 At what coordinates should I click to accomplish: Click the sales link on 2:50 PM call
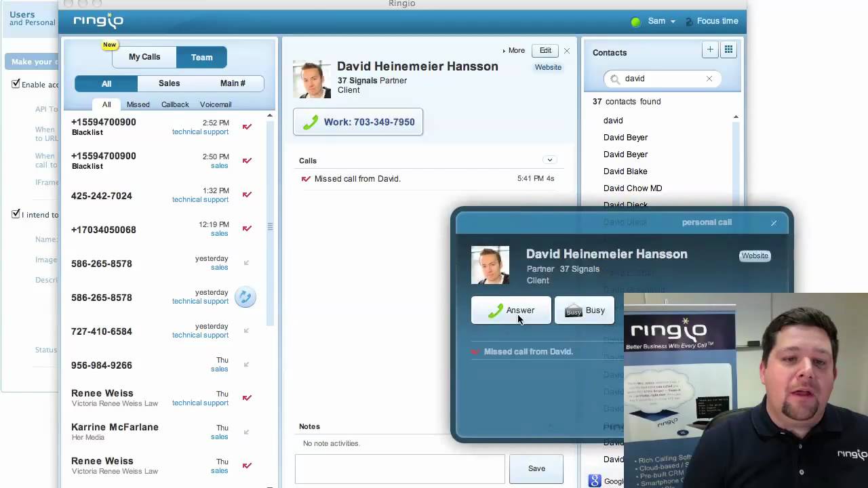[x=220, y=166]
